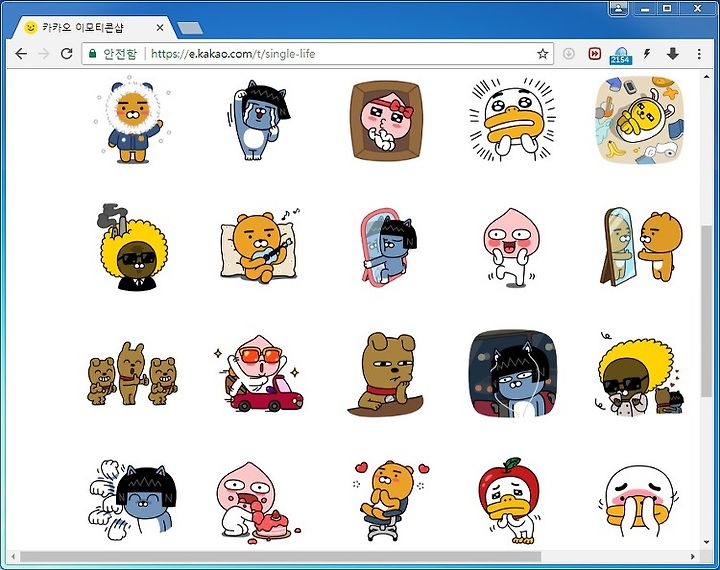Click the browser back arrow
The image size is (720, 570).
[x=21, y=54]
